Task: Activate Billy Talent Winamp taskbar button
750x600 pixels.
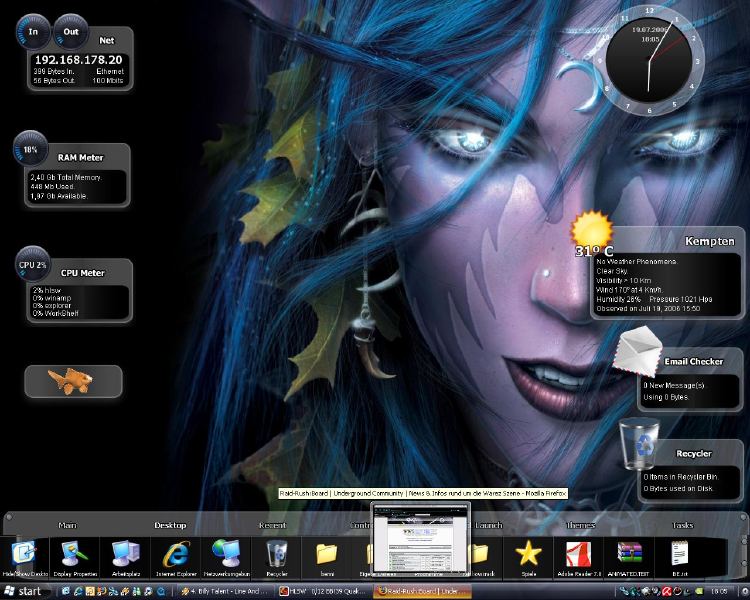Action: pyautogui.click(x=226, y=591)
